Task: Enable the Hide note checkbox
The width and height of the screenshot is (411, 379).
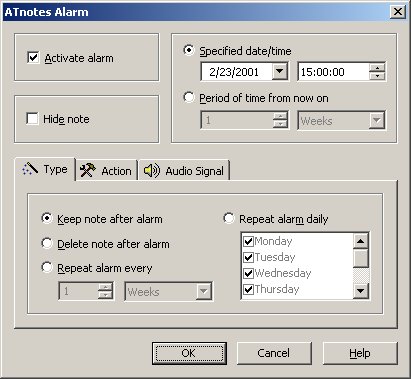Action: click(32, 119)
